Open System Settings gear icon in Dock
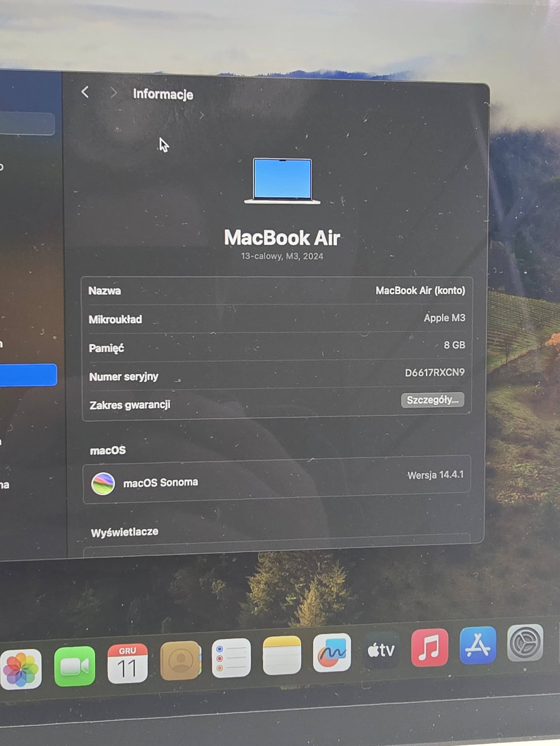This screenshot has width=560, height=746. (525, 643)
